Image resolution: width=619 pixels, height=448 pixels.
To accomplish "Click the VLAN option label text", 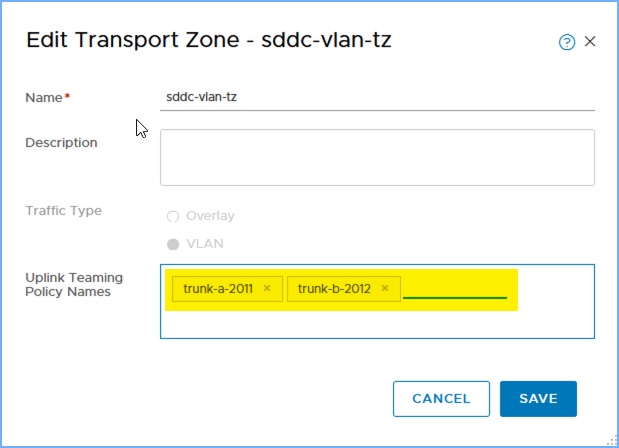I will tap(204, 243).
